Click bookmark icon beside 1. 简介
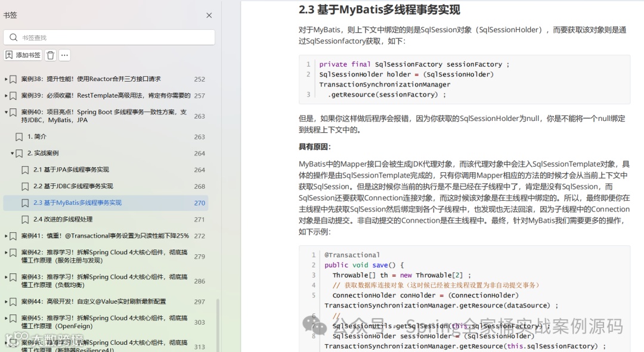 tap(19, 136)
